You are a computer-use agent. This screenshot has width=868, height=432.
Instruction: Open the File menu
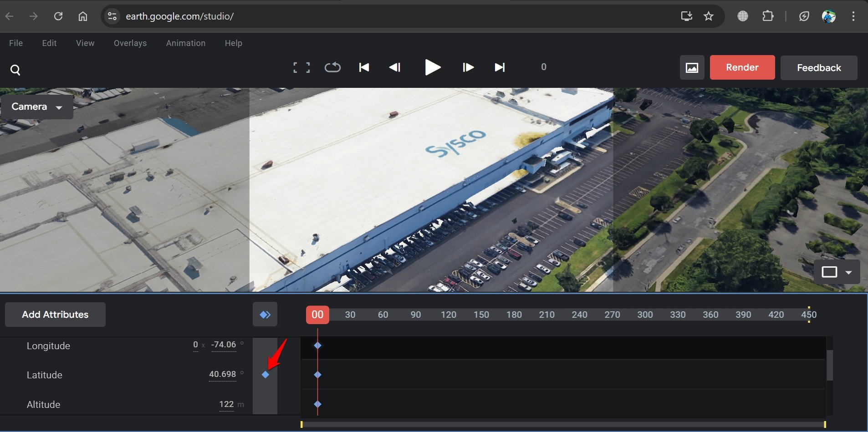[x=16, y=43]
